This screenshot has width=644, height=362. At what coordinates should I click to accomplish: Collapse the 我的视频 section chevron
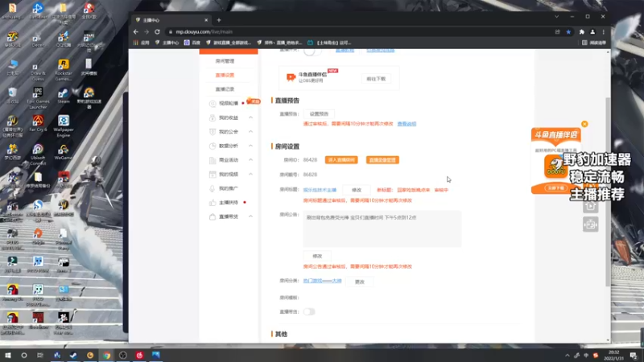coord(250,175)
